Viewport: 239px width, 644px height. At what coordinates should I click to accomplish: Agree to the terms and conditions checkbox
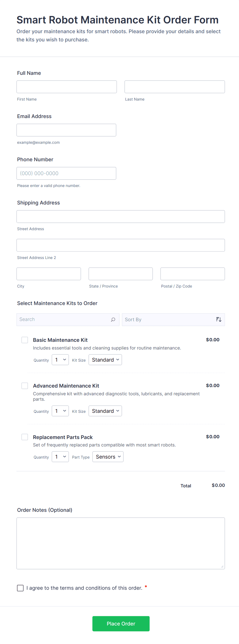[20, 588]
